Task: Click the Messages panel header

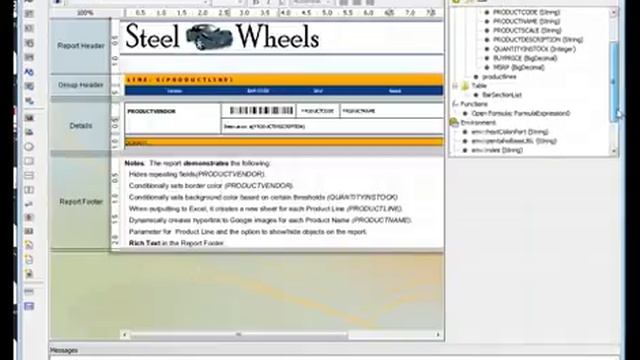Action: click(x=64, y=350)
